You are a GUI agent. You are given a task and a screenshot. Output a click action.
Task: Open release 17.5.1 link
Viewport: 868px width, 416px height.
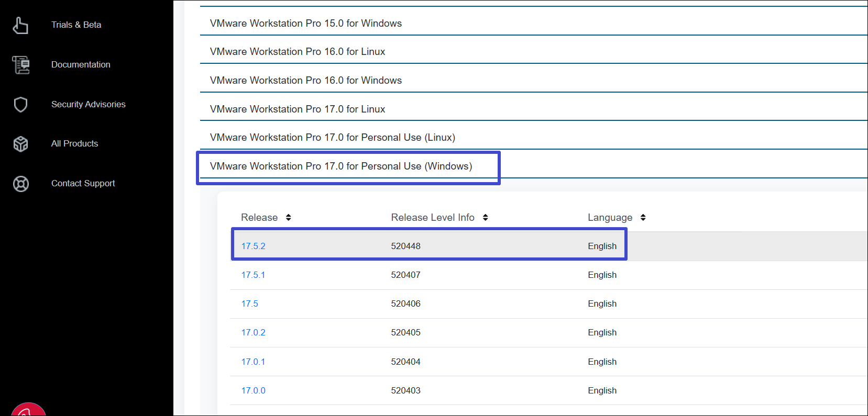click(x=253, y=275)
